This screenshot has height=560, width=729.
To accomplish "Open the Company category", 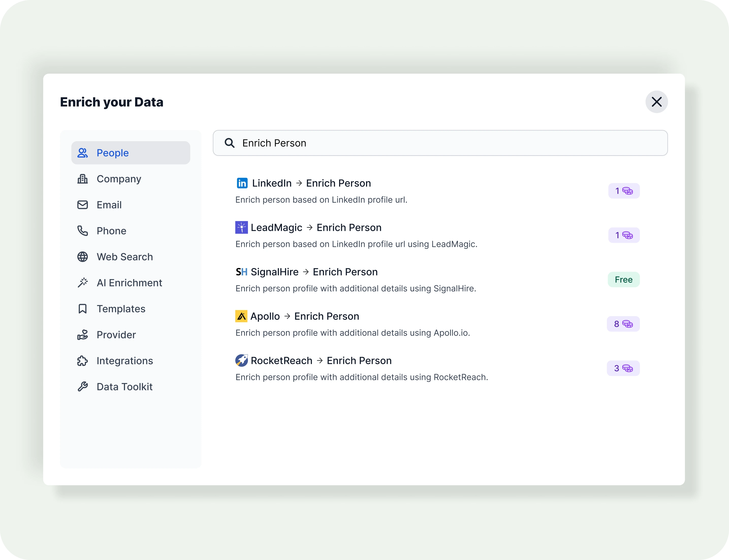I will pyautogui.click(x=119, y=179).
